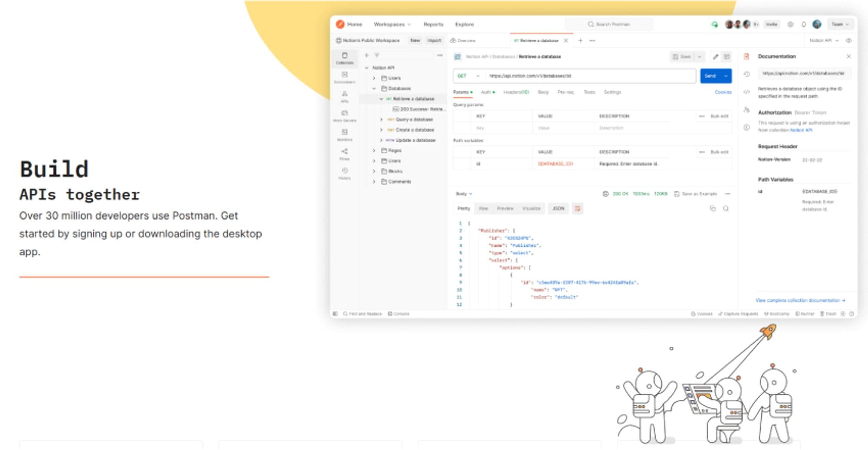The image size is (868, 450).
Task: Click View complete collection documentation link
Action: 800,300
